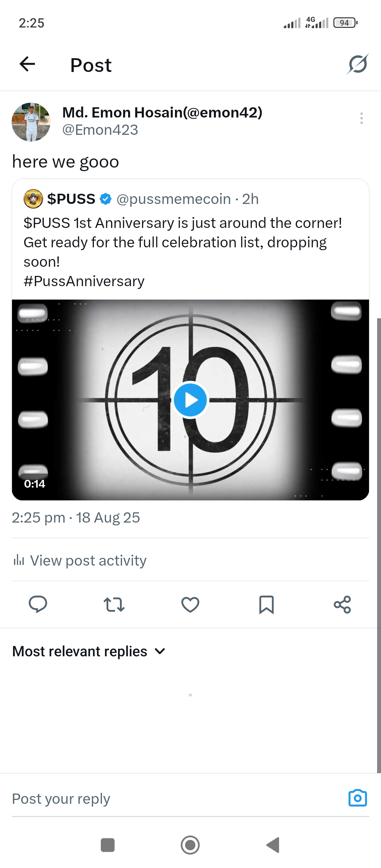Tap the reply speech bubble icon
This screenshot has height=868, width=381.
[38, 604]
